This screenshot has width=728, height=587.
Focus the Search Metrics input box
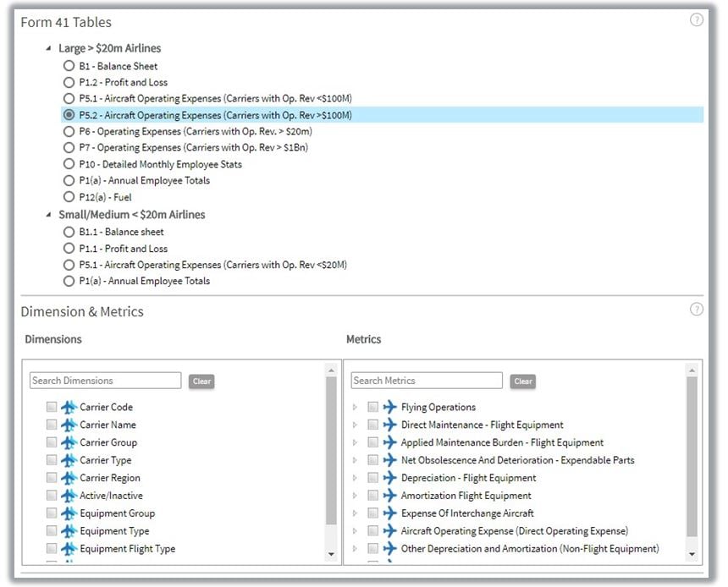point(427,381)
